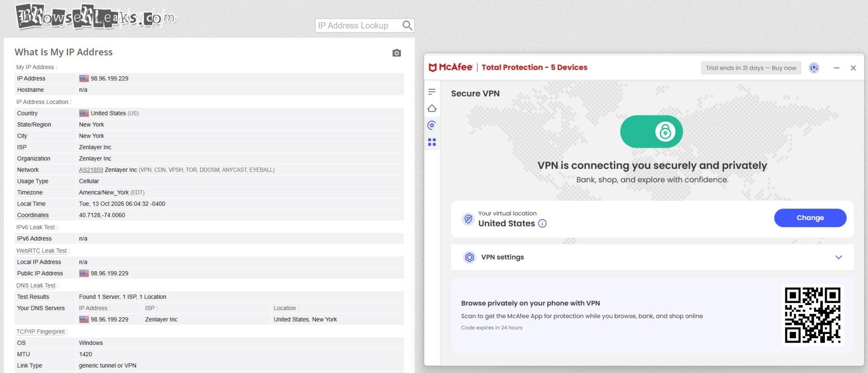Select IP address 98.96.199.229 in first row
The width and height of the screenshot is (868, 373).
(109, 78)
